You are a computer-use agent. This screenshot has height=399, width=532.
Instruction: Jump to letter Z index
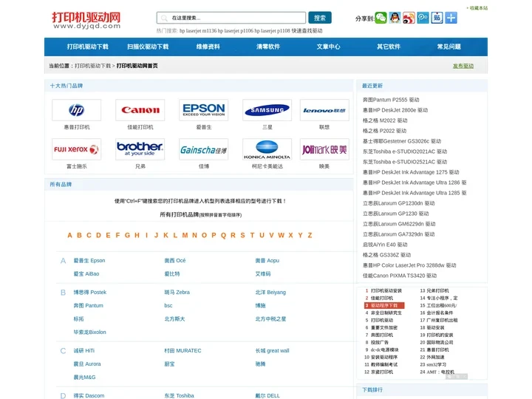[310, 235]
